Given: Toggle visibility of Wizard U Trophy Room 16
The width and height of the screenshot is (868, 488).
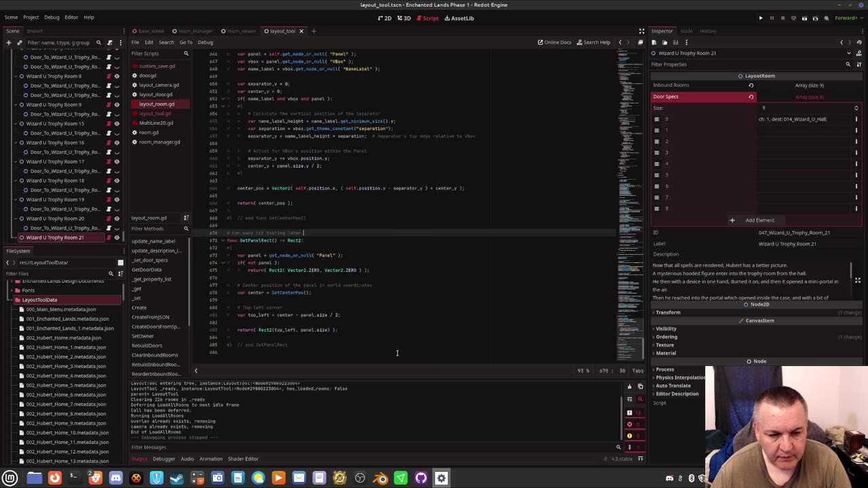Looking at the screenshot, I should (x=117, y=142).
